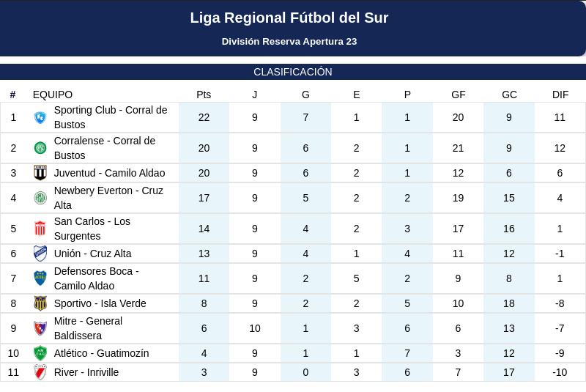Click the Corralense green crest icon
The height and width of the screenshot is (392, 586).
40,148
